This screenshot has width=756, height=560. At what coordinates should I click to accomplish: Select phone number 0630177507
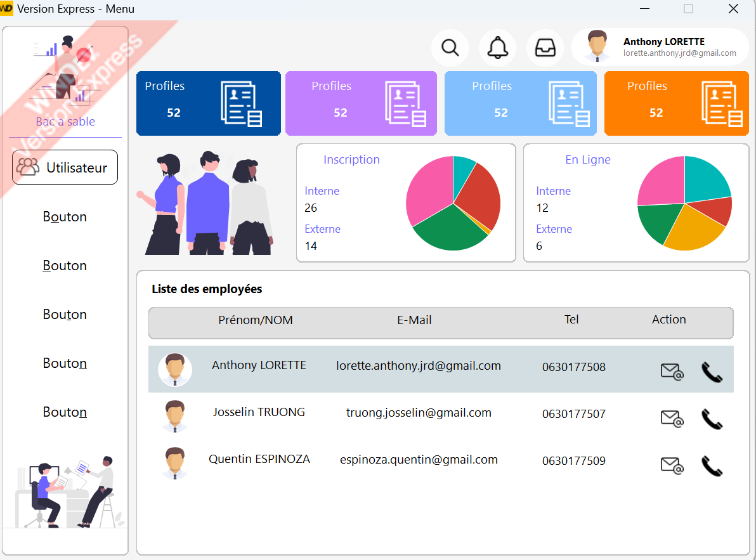[x=574, y=413]
